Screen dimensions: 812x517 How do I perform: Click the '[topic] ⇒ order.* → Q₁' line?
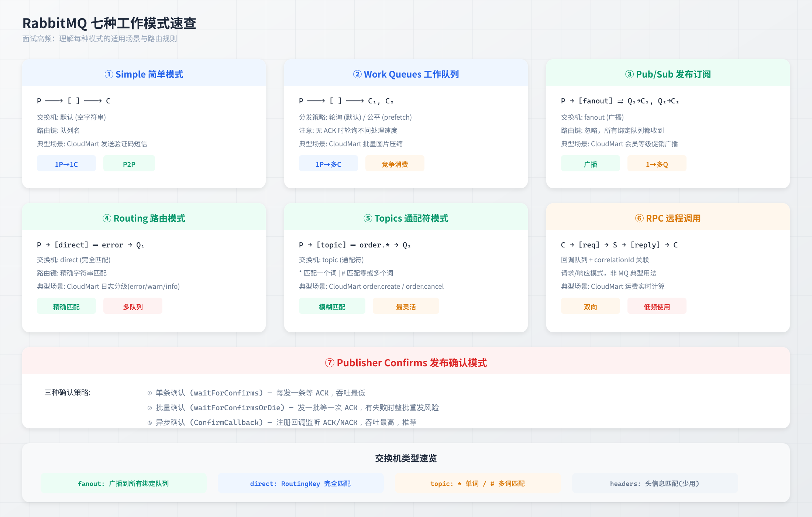[x=355, y=245]
